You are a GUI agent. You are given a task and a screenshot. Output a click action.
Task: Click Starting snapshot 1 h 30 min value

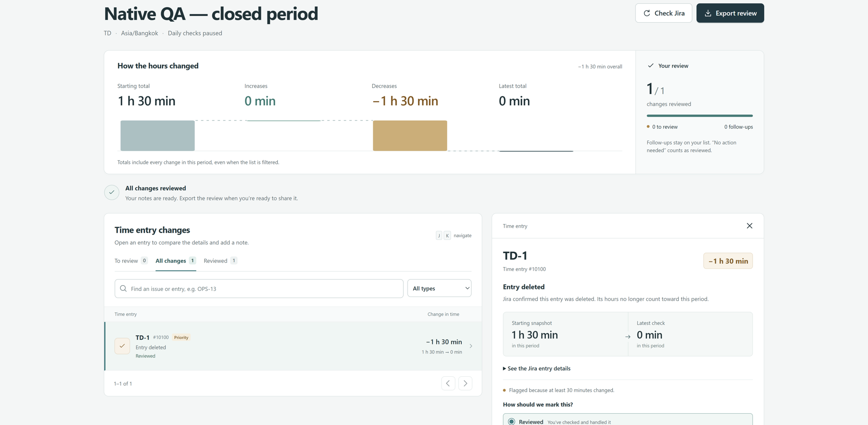coord(534,335)
